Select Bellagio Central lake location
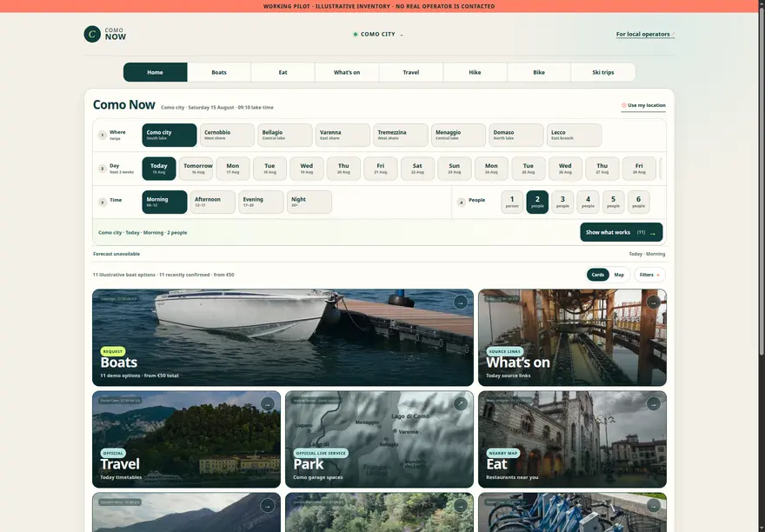Image resolution: width=765 pixels, height=532 pixels. pyautogui.click(x=285, y=136)
